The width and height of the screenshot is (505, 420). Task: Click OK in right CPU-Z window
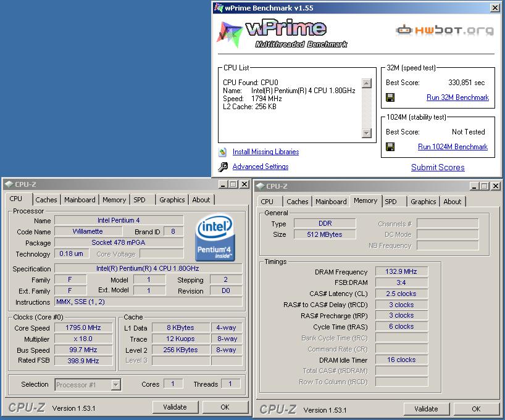coord(476,409)
